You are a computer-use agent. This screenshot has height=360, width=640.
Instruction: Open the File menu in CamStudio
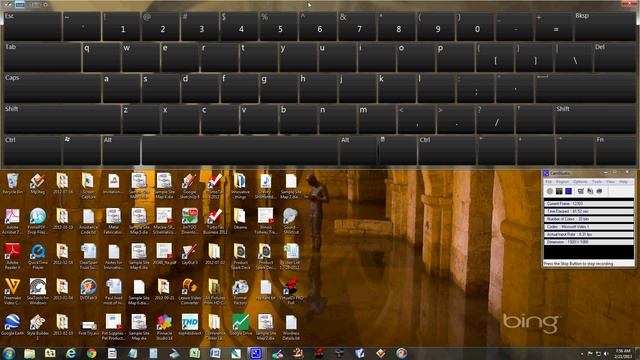[x=549, y=182]
